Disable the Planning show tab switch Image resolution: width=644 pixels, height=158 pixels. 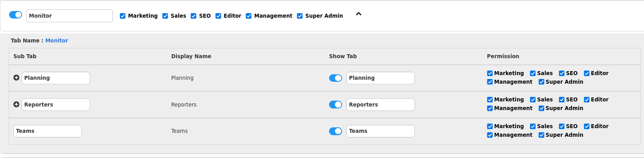[x=335, y=78]
